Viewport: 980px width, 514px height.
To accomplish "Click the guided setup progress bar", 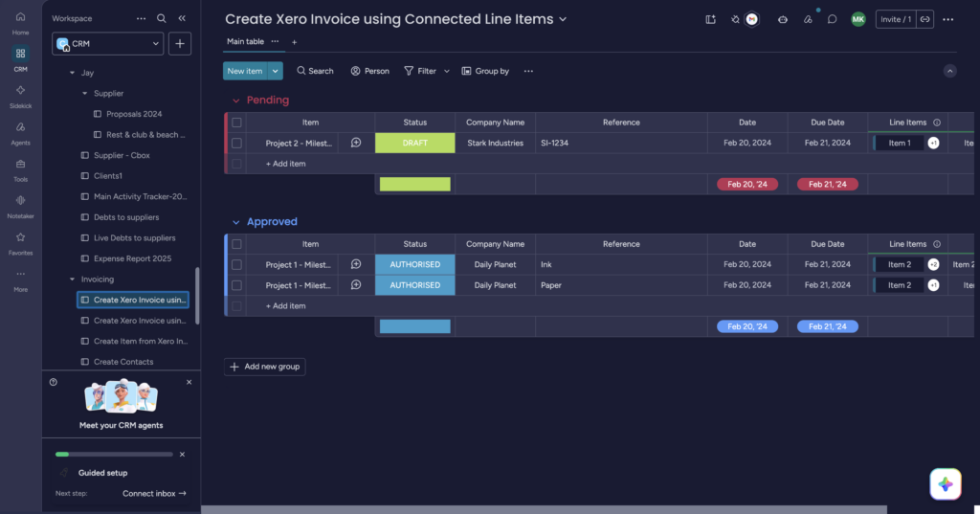I will click(114, 455).
